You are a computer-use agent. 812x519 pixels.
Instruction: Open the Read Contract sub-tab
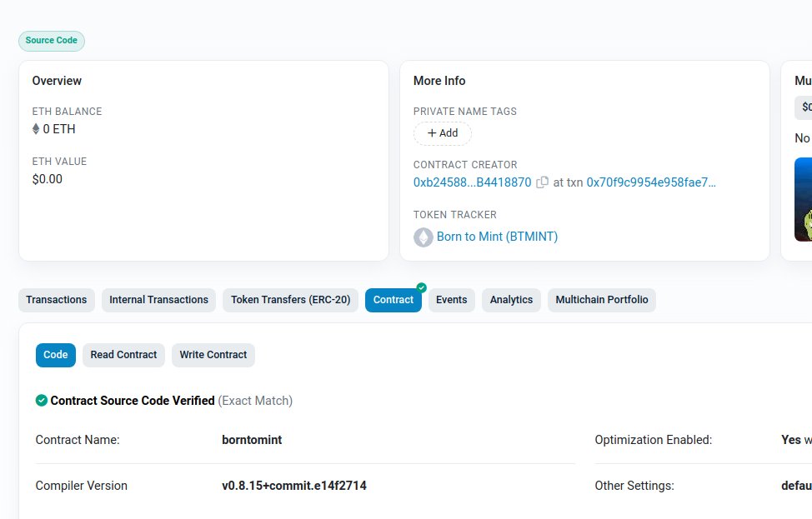click(123, 355)
